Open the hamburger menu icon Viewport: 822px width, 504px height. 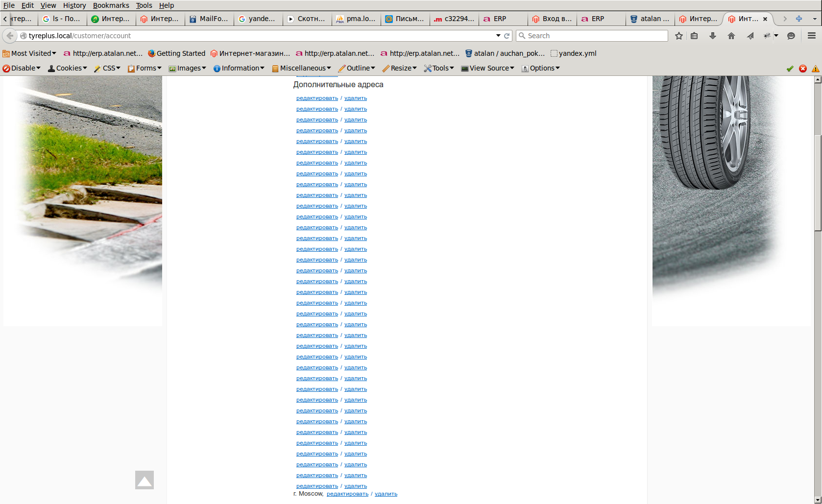point(812,36)
